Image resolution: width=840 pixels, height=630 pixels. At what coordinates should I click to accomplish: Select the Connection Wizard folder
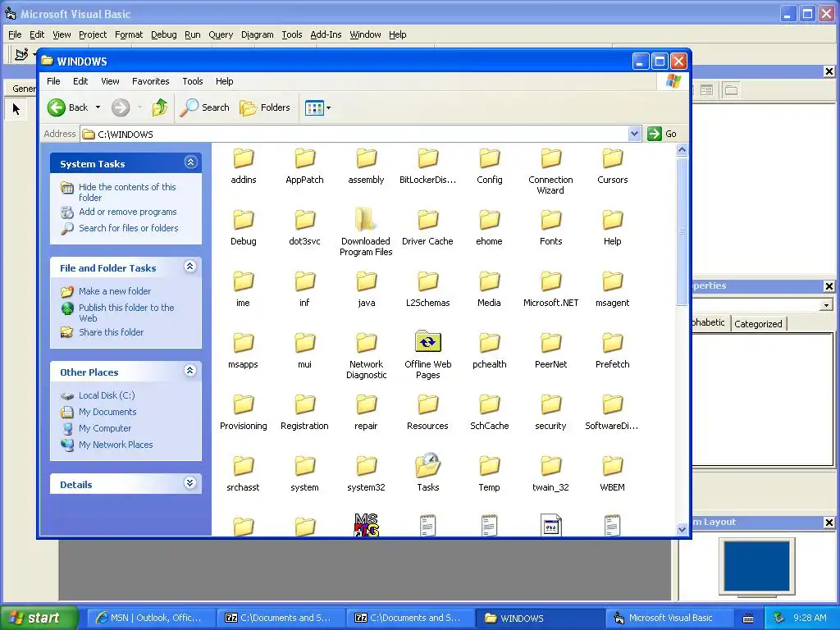click(550, 171)
